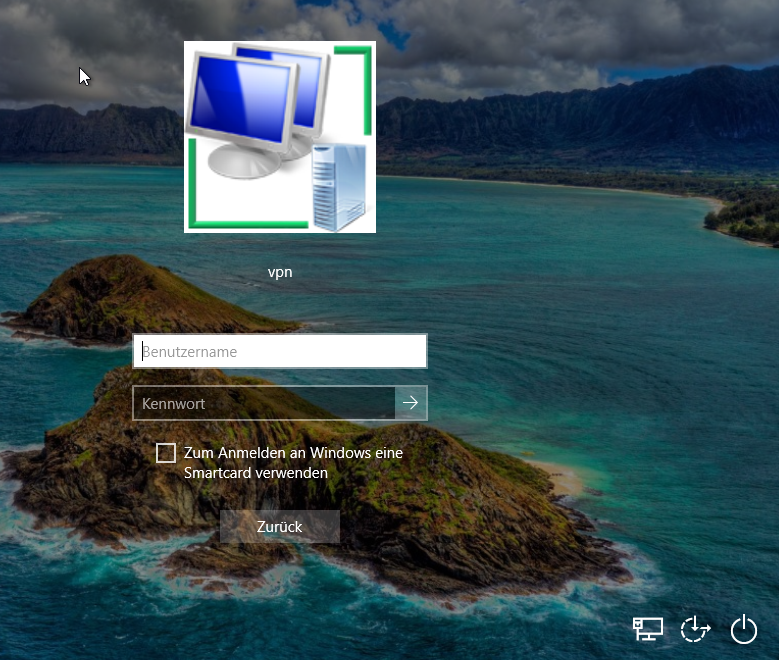Click the 'Zum Anmelden an Windows eine Smartcard verwenden' label
This screenshot has height=660, width=779.
click(x=293, y=463)
